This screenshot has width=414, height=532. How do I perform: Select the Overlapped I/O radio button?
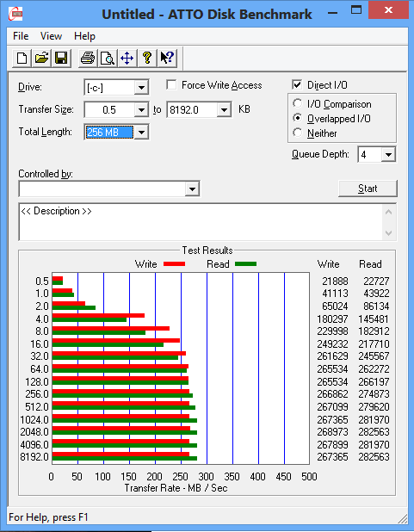point(297,118)
